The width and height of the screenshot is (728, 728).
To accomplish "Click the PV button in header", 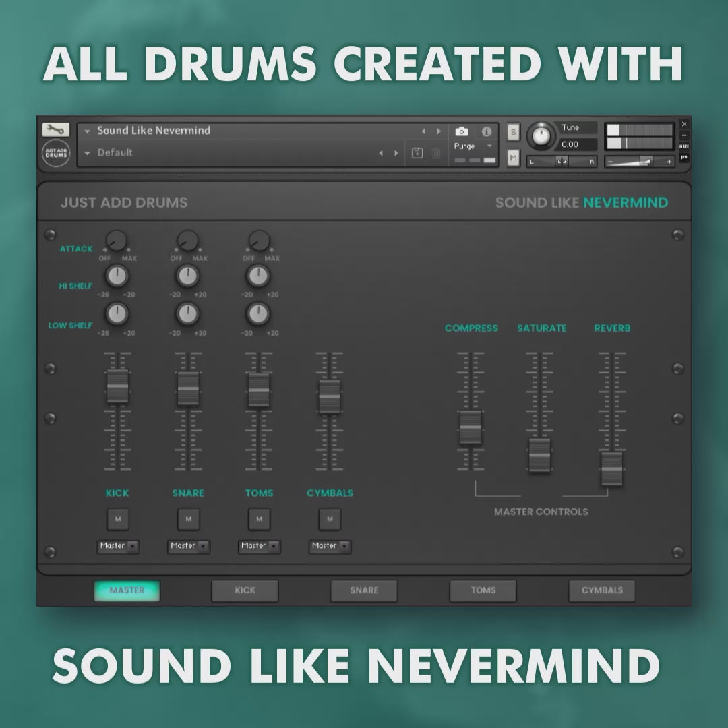I will coord(684,158).
